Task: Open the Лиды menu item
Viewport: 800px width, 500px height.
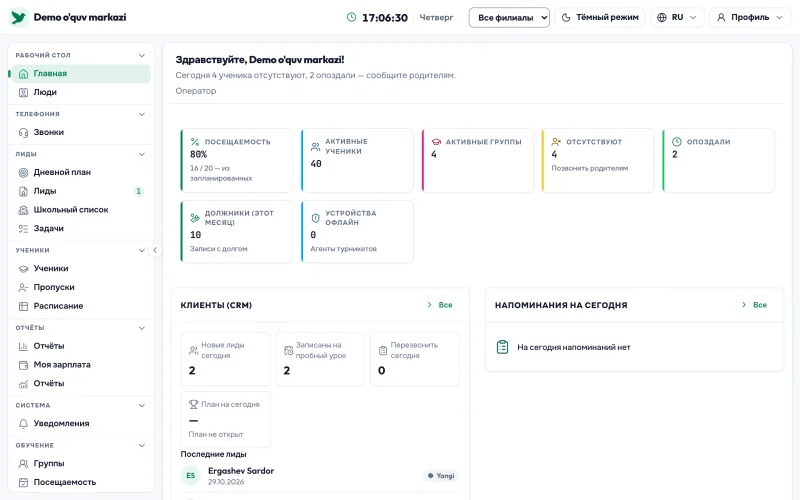Action: point(81,191)
